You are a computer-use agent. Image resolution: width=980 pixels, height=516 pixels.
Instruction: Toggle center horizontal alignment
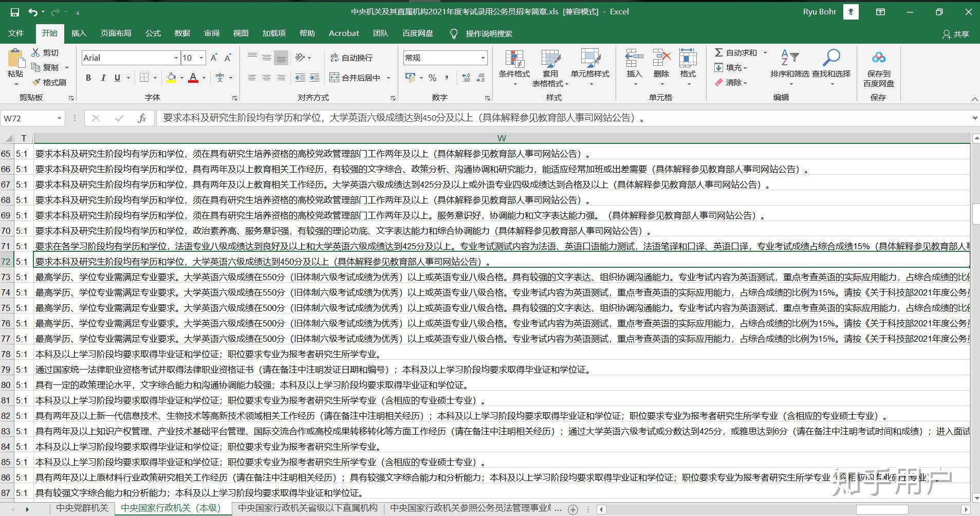pyautogui.click(x=266, y=78)
